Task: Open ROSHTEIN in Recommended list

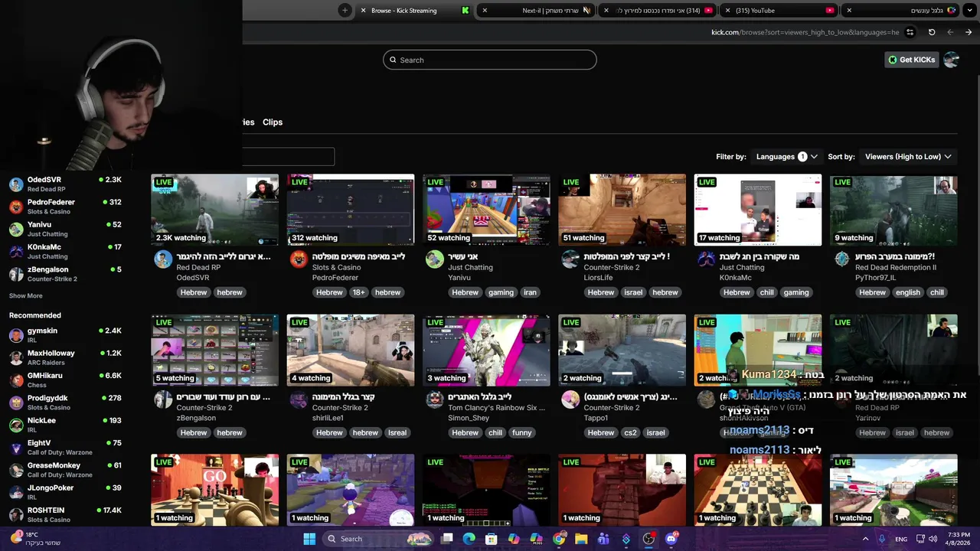Action: pos(65,514)
